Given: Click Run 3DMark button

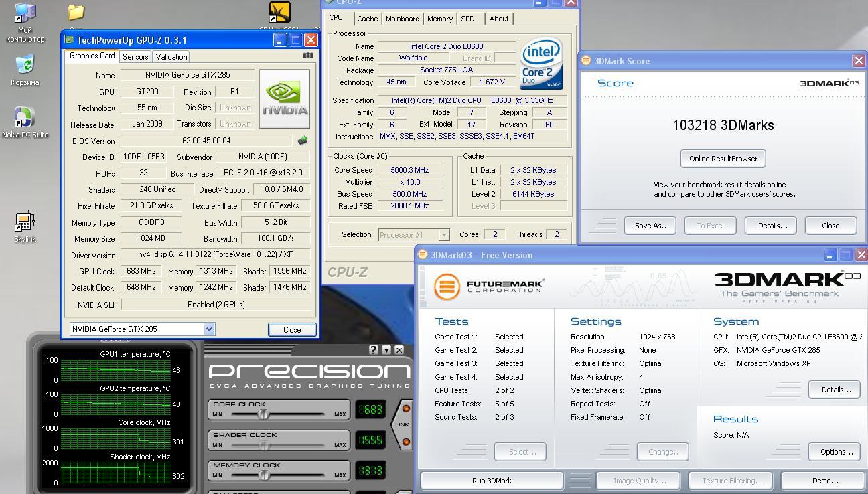Looking at the screenshot, I should 492,481.
